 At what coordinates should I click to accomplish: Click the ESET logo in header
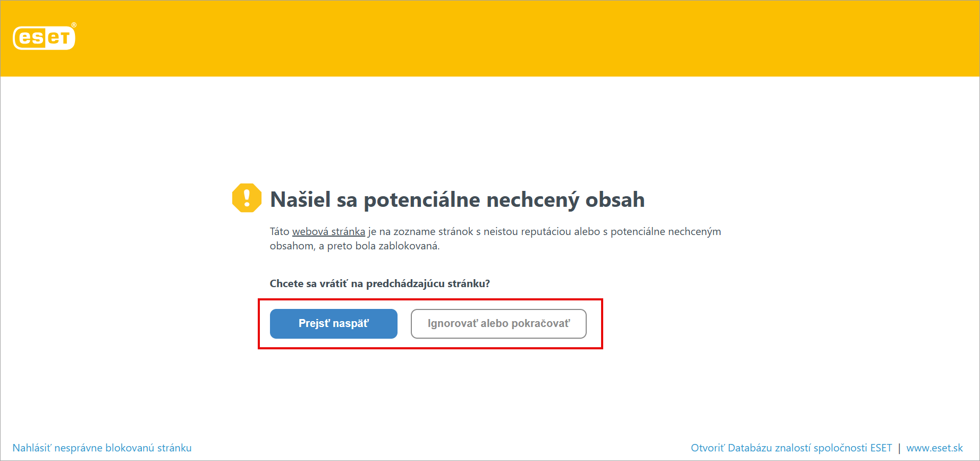44,38
